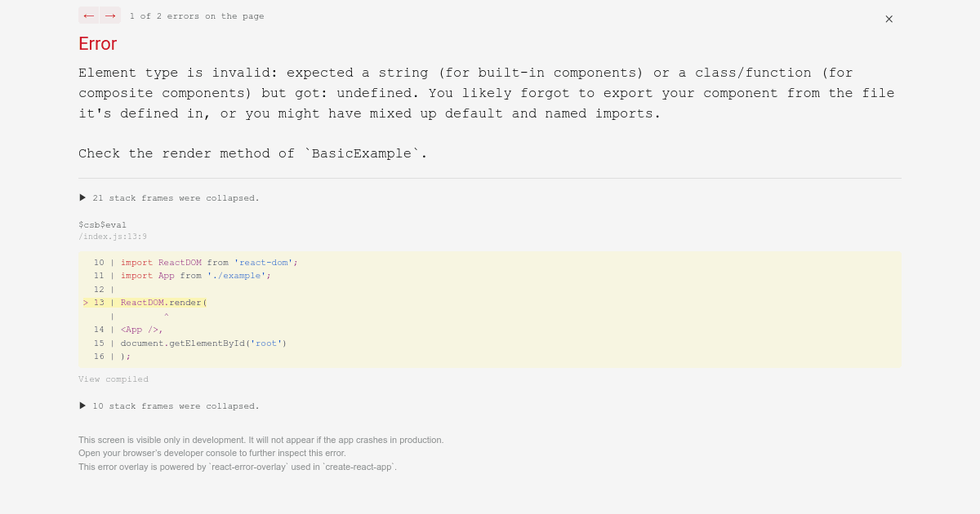Image resolution: width=980 pixels, height=514 pixels.
Task: Click the './example' import path text
Action: 238,275
